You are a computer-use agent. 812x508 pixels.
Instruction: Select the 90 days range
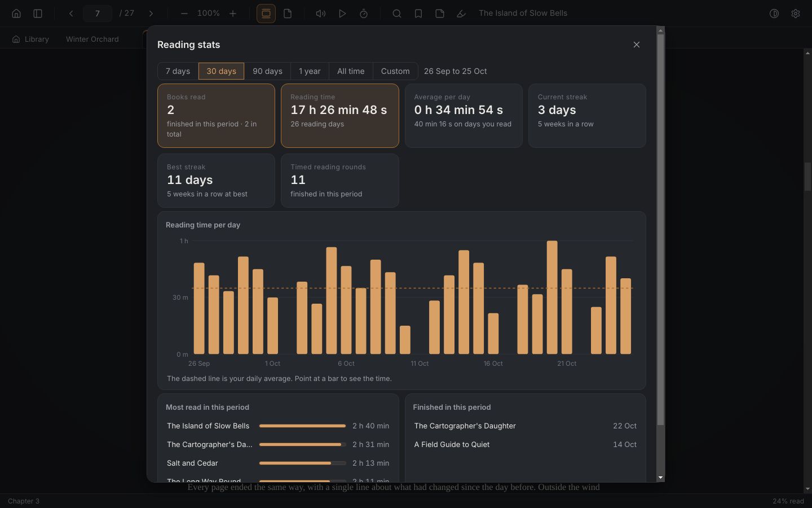(267, 71)
